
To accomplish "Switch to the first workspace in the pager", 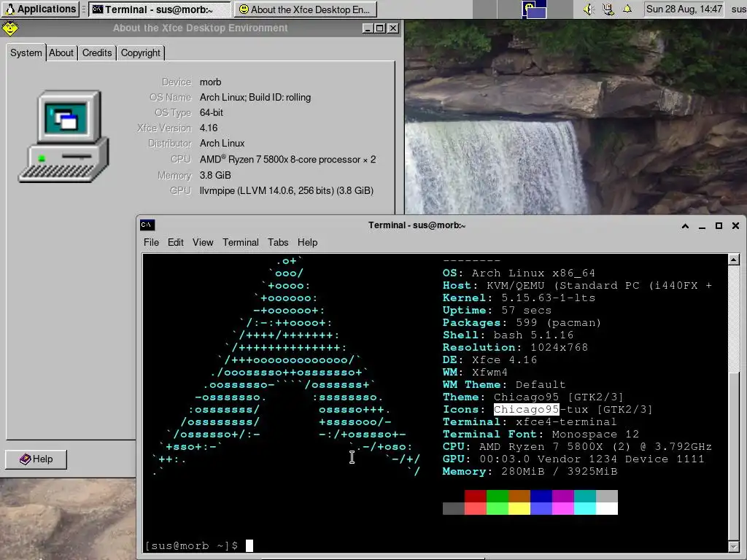I will [x=484, y=9].
